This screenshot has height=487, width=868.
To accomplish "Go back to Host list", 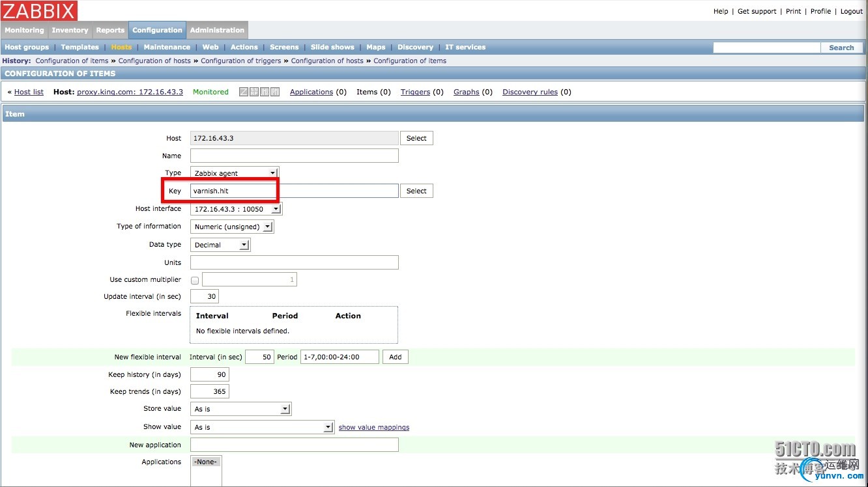I will pyautogui.click(x=29, y=92).
